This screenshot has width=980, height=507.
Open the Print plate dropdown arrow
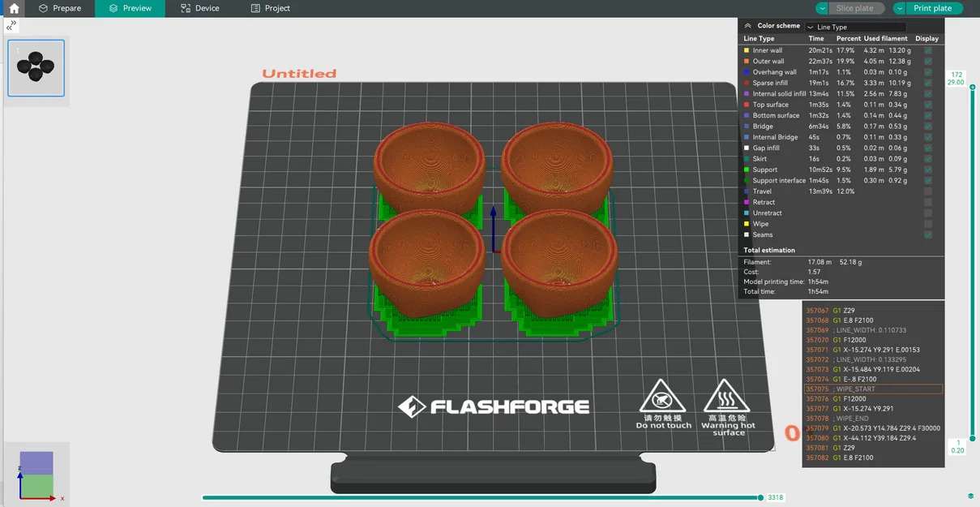(x=899, y=8)
